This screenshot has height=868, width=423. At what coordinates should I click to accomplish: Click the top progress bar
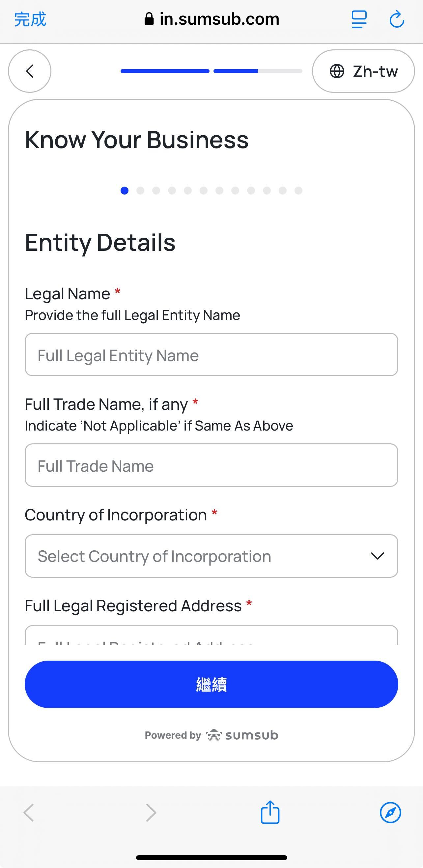point(211,71)
